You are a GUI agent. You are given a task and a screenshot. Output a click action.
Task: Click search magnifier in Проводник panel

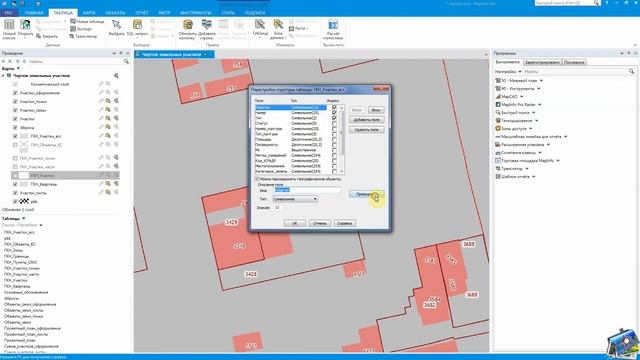[126, 61]
